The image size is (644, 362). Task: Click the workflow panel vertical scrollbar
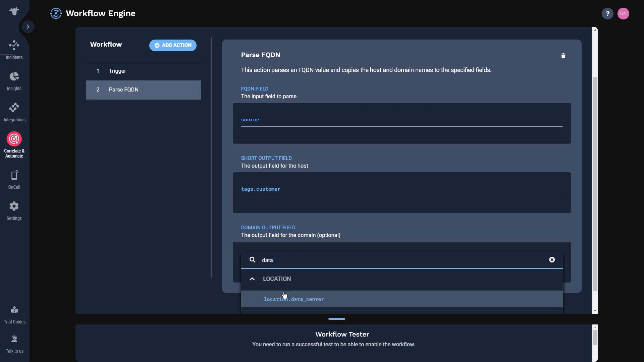[x=595, y=184]
